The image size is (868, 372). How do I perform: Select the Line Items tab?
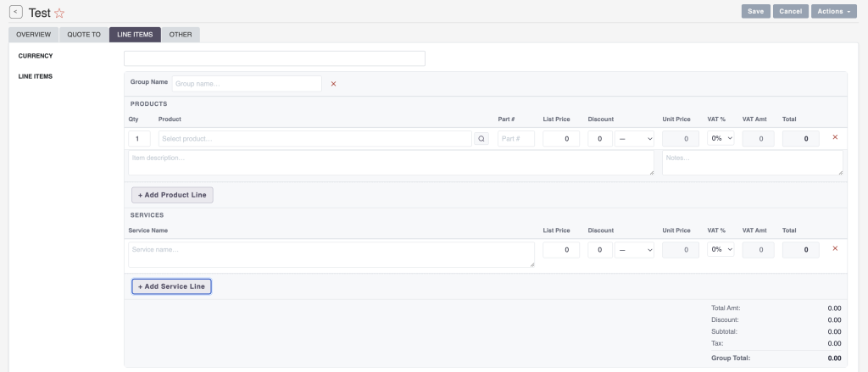pyautogui.click(x=135, y=35)
